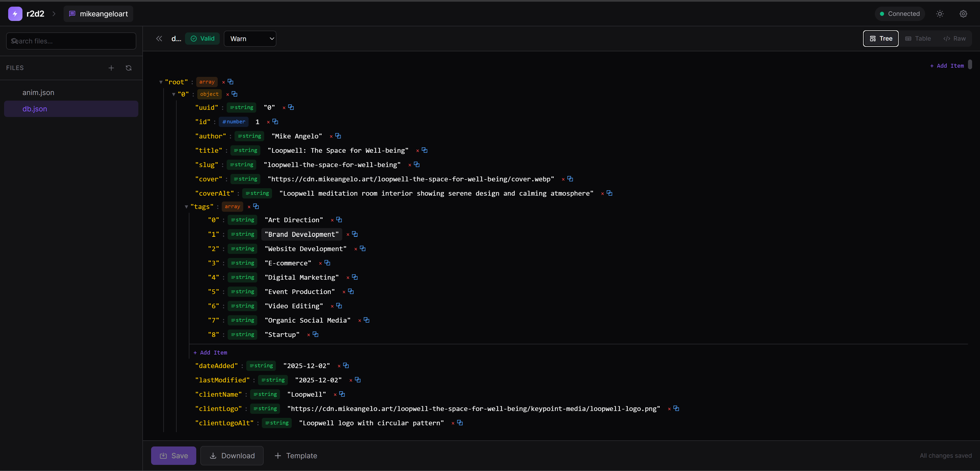This screenshot has width=980, height=471.
Task: Delete the author field
Action: (x=331, y=137)
